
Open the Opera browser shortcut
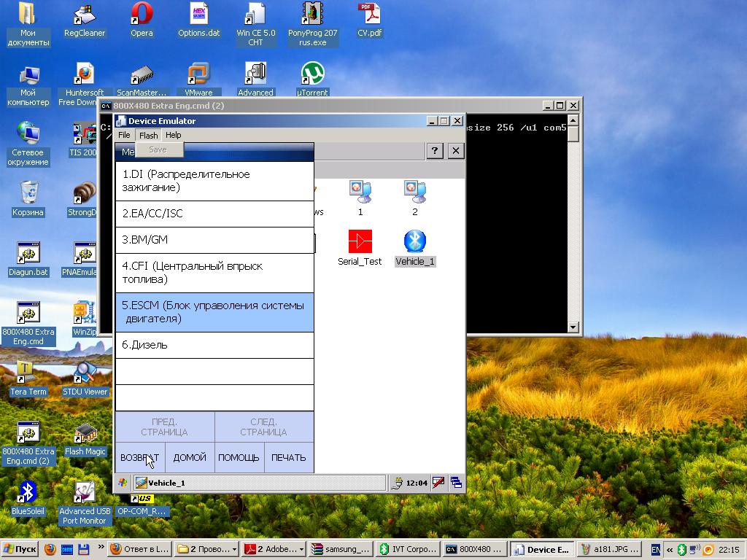pyautogui.click(x=142, y=20)
